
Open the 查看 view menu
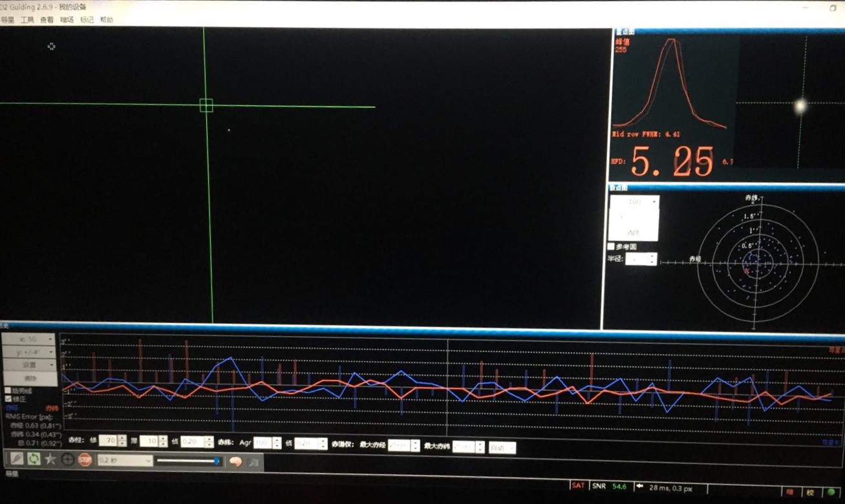pos(47,20)
